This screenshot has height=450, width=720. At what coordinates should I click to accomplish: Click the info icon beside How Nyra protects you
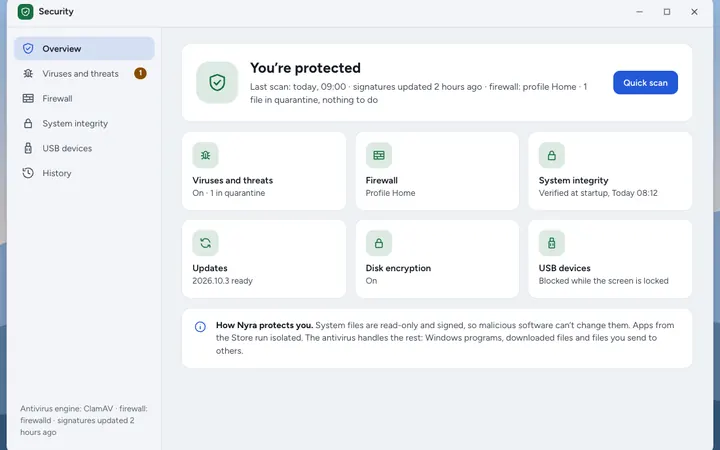pos(200,326)
